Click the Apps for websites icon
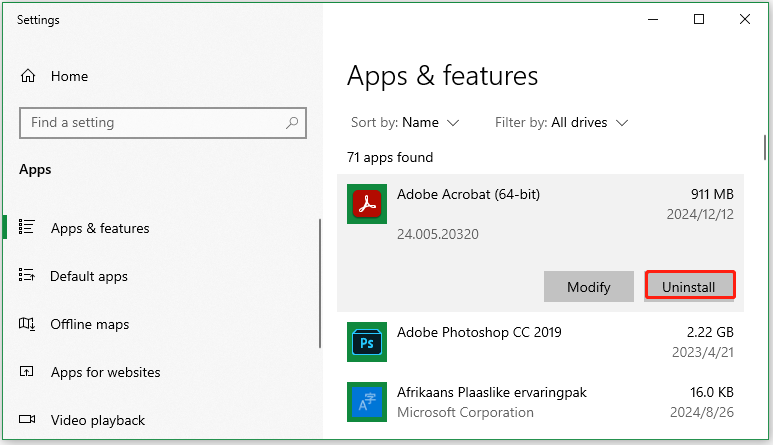 click(x=28, y=372)
